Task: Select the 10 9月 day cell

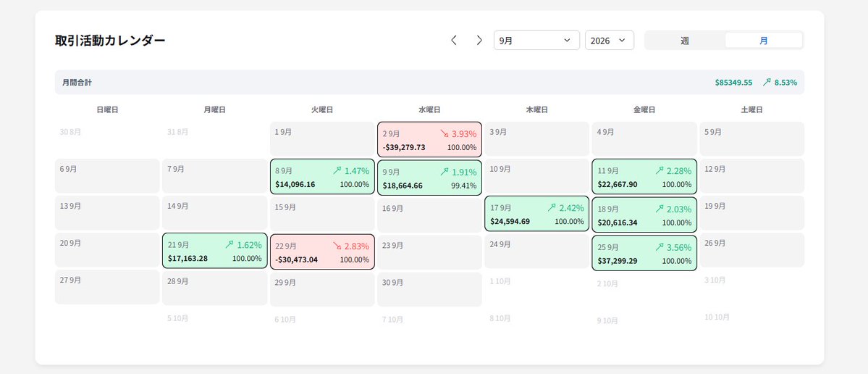Action: (x=537, y=176)
